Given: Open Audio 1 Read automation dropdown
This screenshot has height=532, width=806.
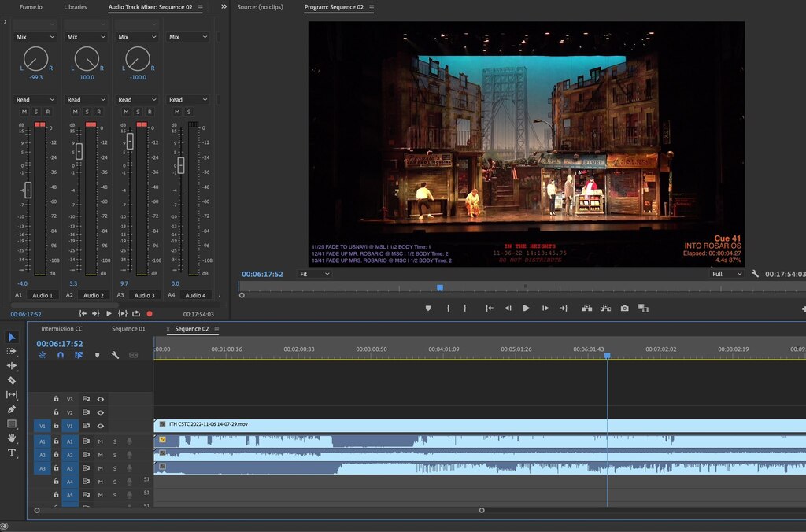Looking at the screenshot, I should point(35,100).
